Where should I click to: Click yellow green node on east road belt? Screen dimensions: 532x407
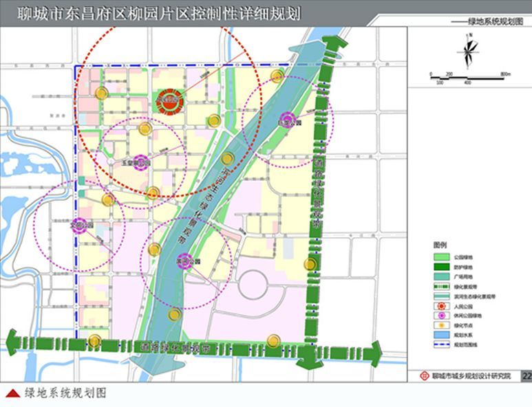310,264
